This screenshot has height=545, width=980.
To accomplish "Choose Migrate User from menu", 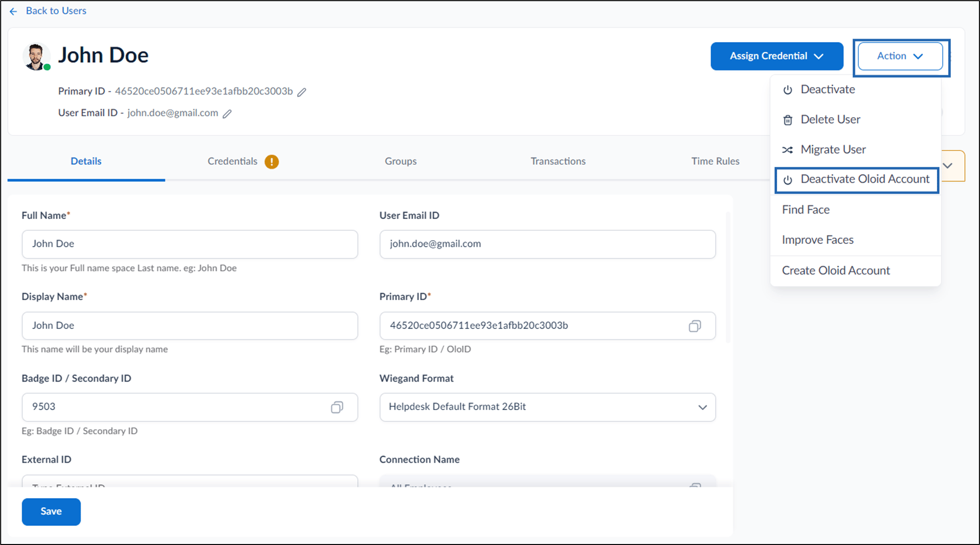I will tap(856, 150).
